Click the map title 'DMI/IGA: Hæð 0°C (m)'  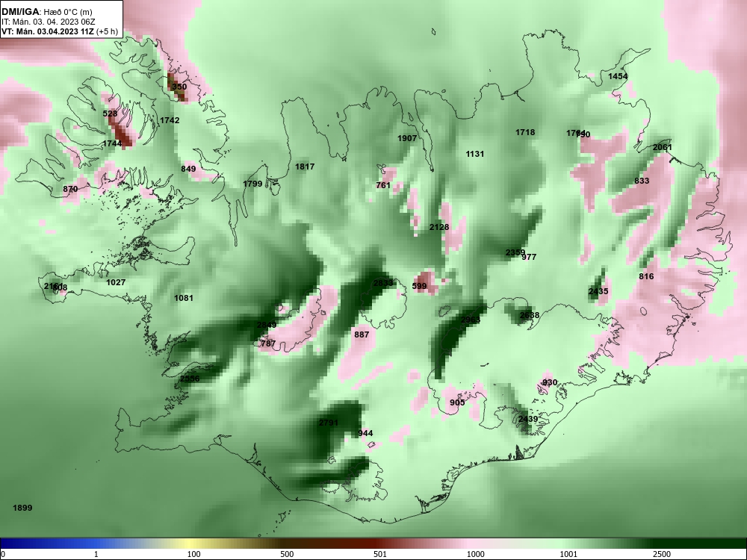tap(46, 11)
